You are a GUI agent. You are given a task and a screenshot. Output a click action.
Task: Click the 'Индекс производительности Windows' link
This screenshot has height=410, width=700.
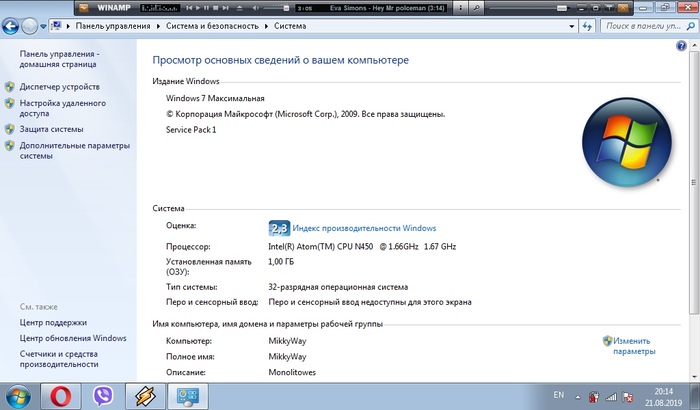tap(364, 228)
